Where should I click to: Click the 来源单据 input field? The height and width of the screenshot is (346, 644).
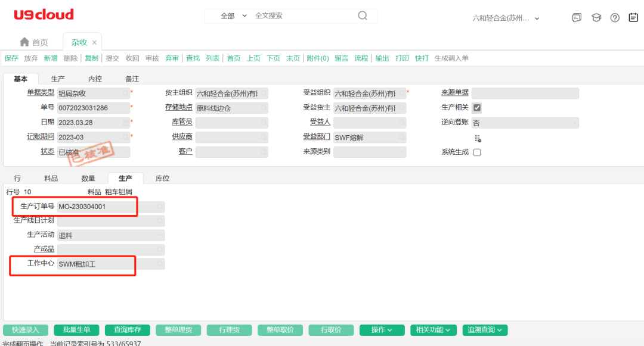point(525,93)
